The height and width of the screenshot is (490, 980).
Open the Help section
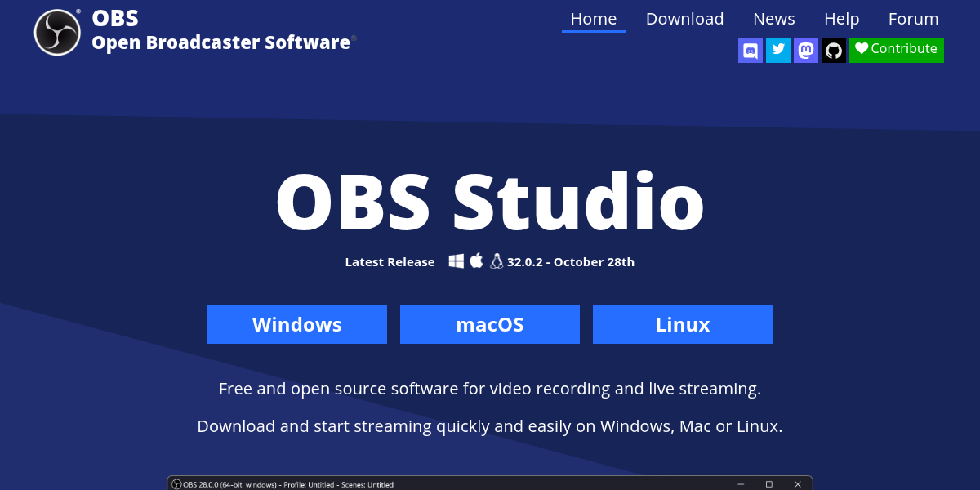click(841, 18)
